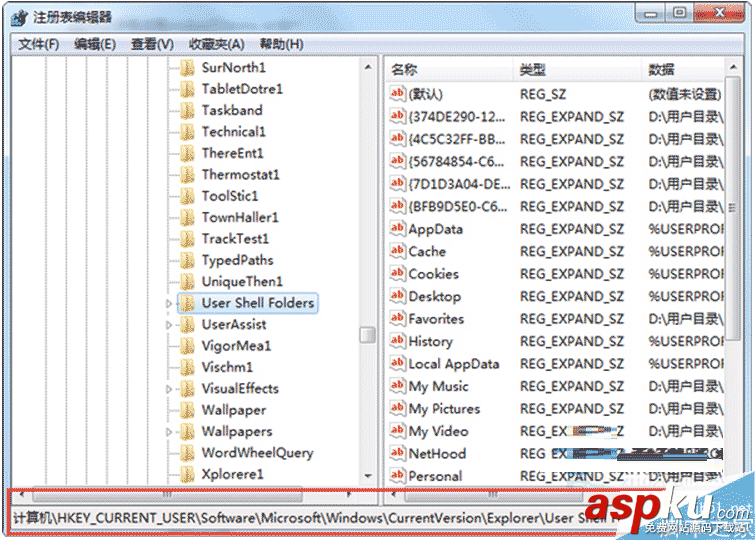The height and width of the screenshot is (540, 755).
Task: Click the string value icon of My Music
Action: tap(397, 385)
